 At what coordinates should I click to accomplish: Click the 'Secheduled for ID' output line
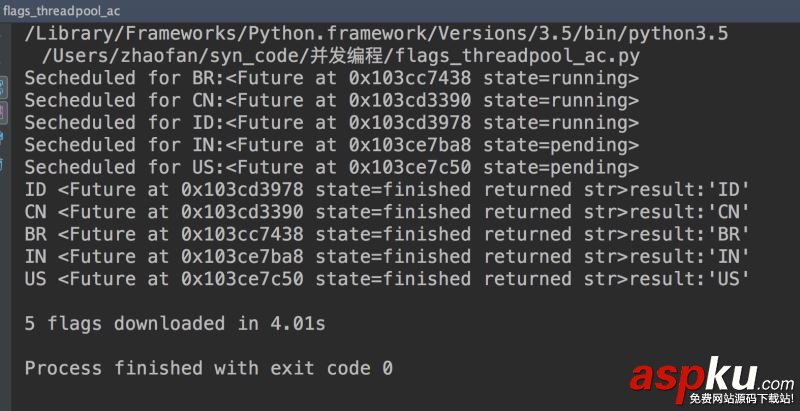point(331,123)
